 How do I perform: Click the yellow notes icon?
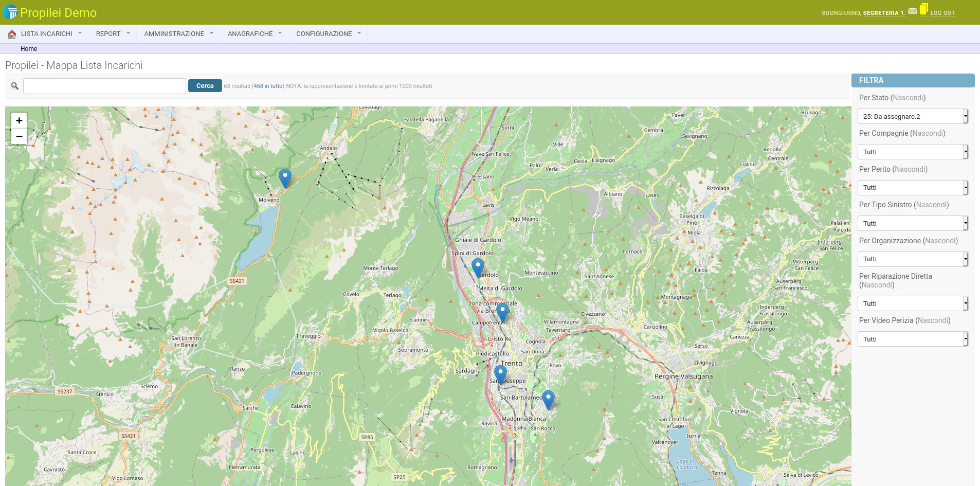point(924,9)
